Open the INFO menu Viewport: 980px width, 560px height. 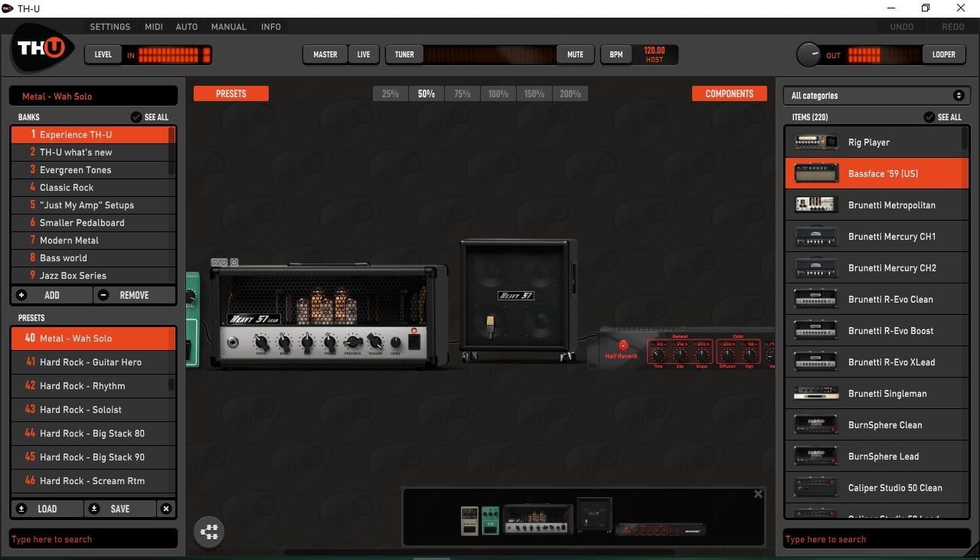[x=271, y=27]
